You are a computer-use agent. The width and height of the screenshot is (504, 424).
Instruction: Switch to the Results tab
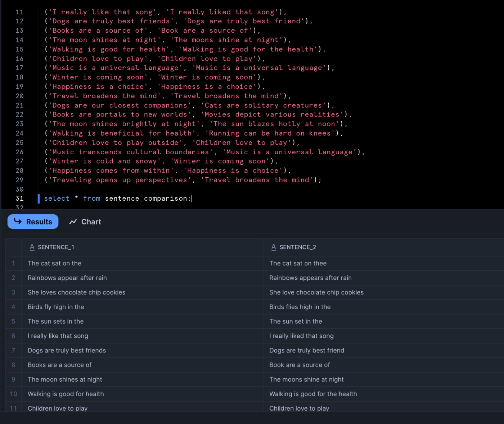click(33, 222)
